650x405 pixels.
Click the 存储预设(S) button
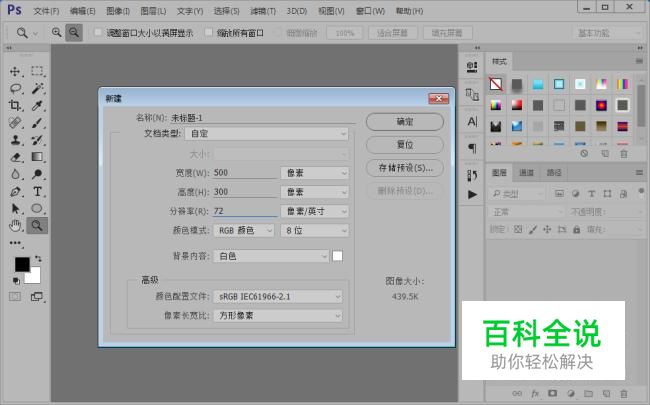click(x=405, y=168)
